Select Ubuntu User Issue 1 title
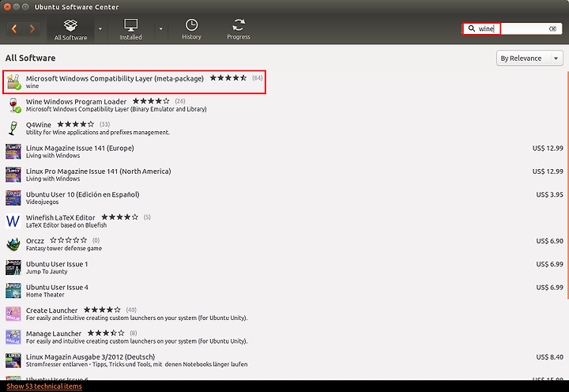569x392 pixels. pyautogui.click(x=57, y=264)
